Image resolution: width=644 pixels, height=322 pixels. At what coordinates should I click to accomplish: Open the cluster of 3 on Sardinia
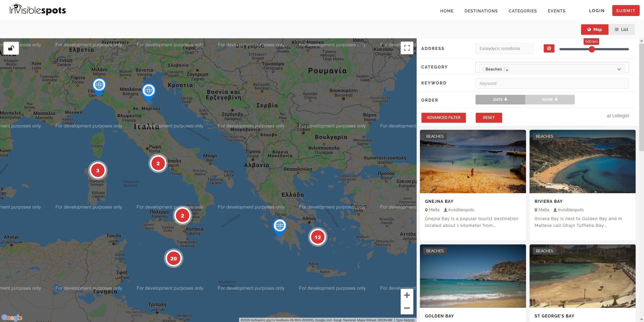click(98, 170)
